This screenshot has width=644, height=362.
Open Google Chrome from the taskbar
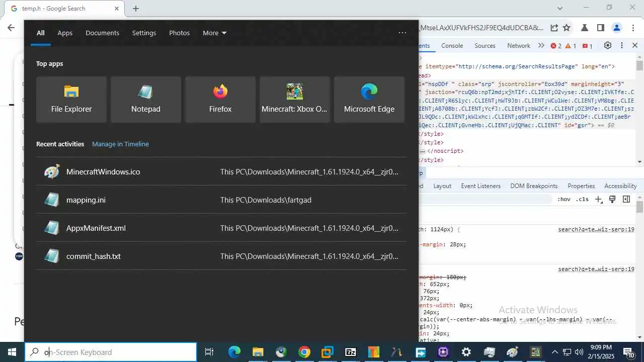pyautogui.click(x=304, y=352)
